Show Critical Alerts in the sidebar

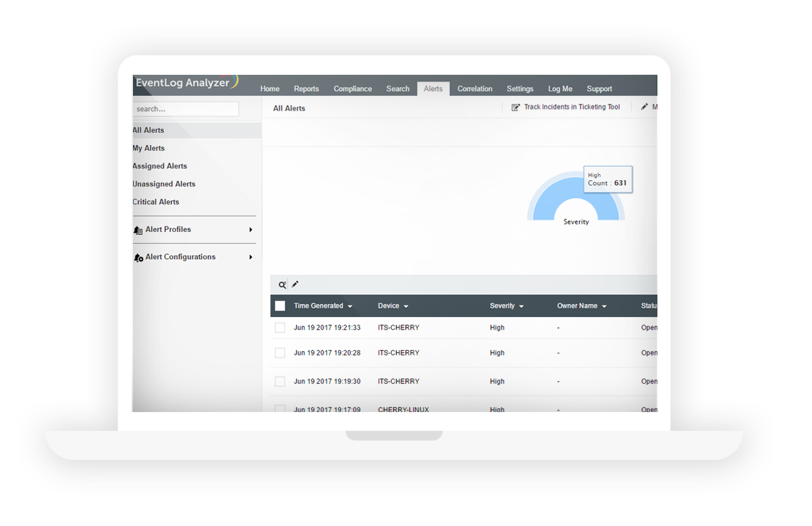[156, 202]
